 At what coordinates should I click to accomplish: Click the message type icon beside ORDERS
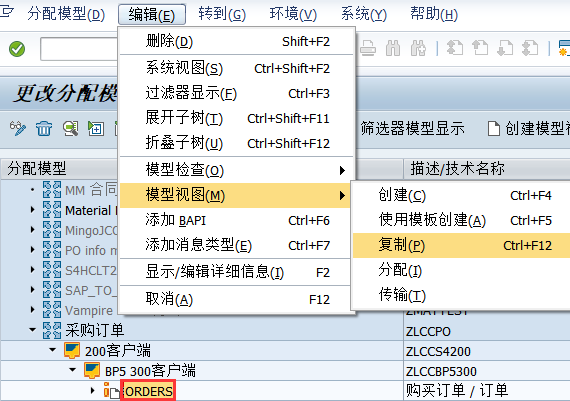(112, 390)
